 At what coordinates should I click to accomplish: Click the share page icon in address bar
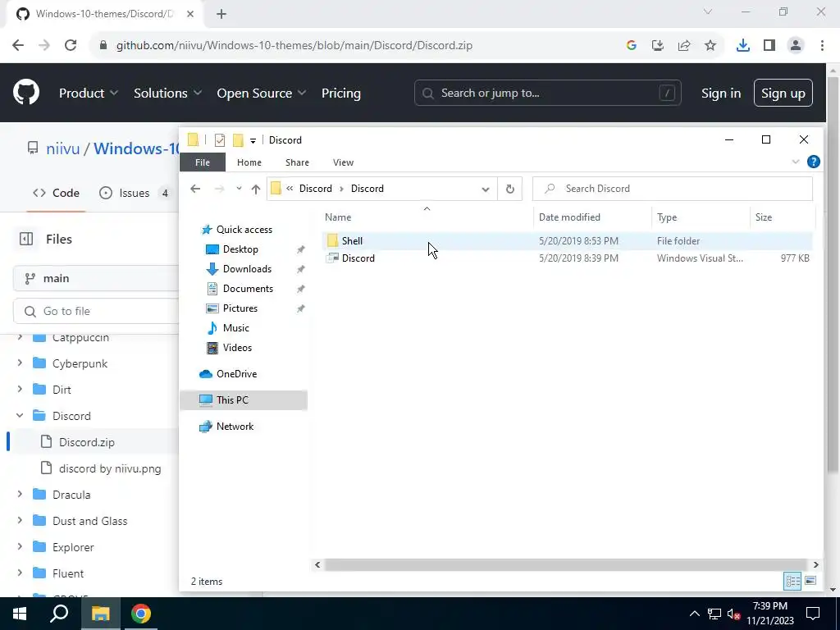(x=684, y=46)
